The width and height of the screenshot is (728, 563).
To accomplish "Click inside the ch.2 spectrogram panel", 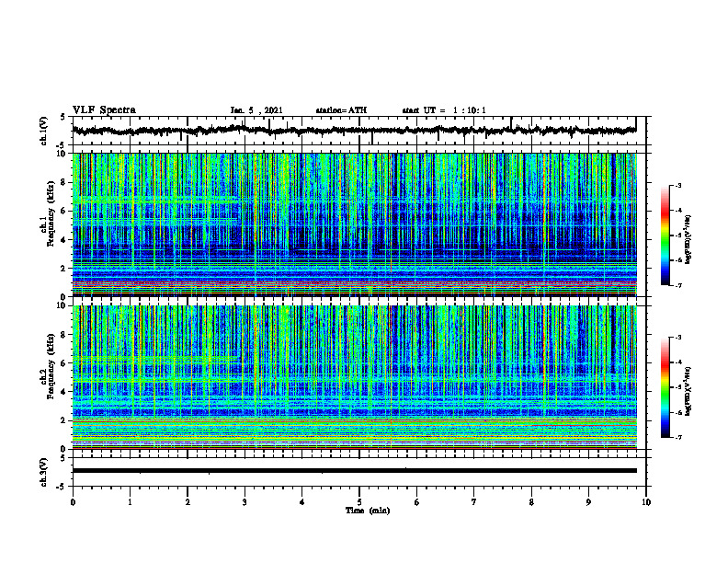I will pyautogui.click(x=354, y=377).
